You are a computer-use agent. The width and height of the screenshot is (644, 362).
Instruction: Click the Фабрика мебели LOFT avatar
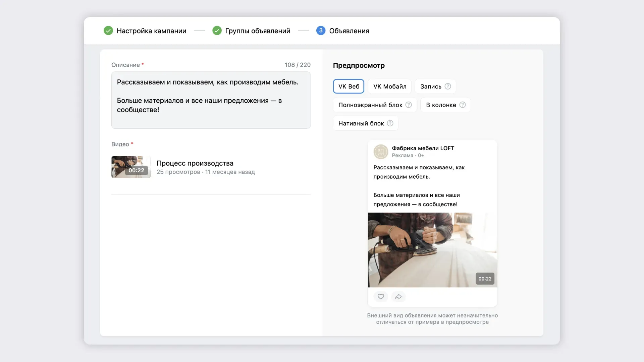(381, 152)
